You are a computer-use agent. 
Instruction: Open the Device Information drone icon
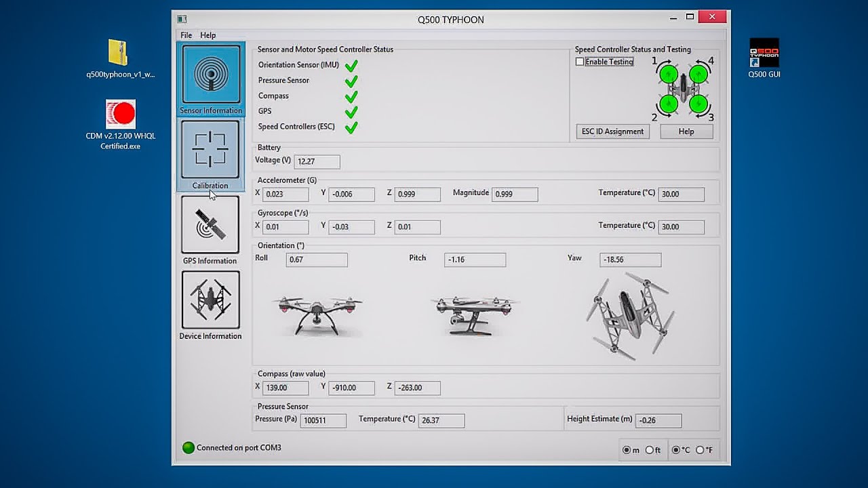210,300
